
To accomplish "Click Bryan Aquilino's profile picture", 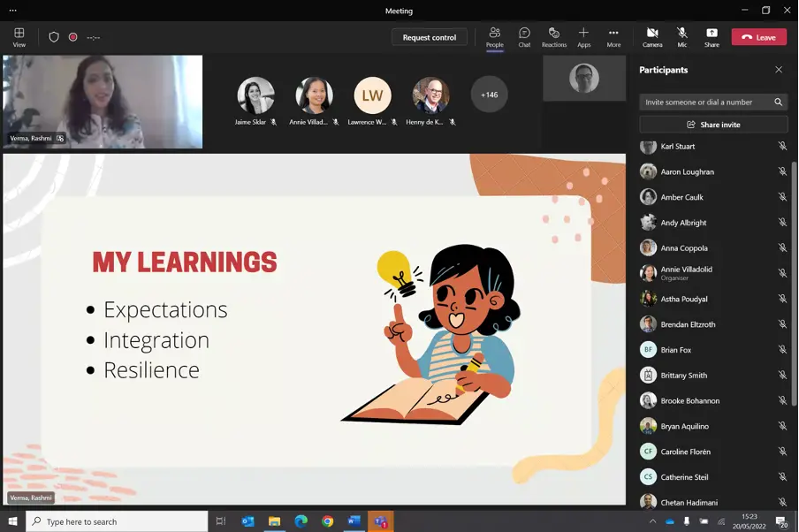I will pyautogui.click(x=648, y=426).
